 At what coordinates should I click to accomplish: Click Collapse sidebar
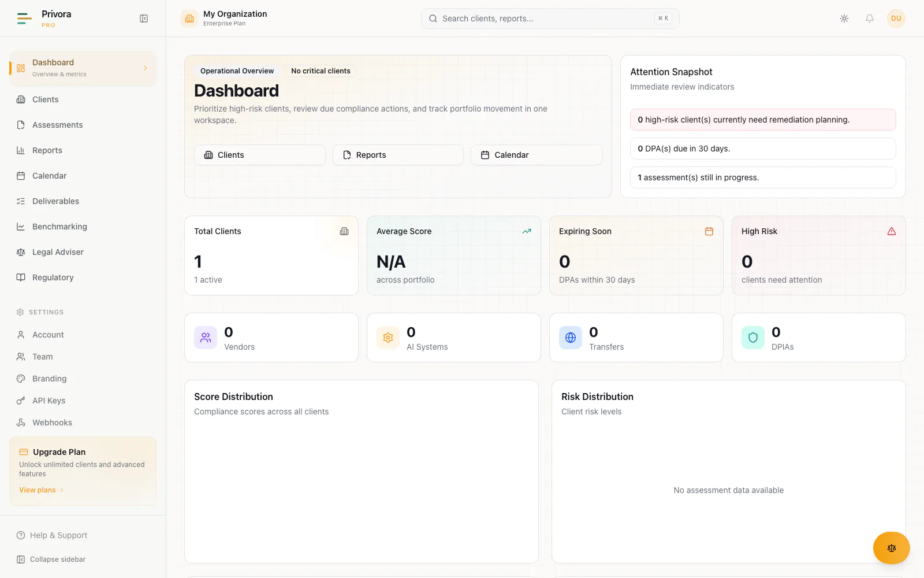tap(51, 560)
